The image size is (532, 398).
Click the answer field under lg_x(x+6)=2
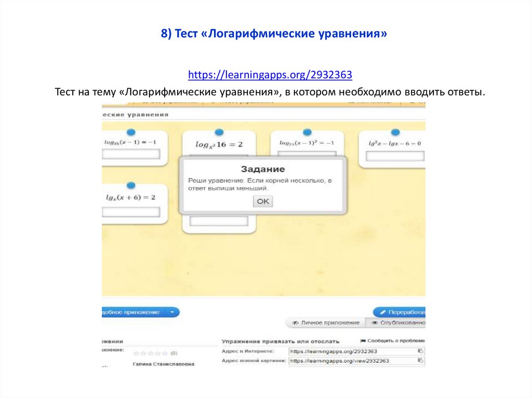(131, 212)
